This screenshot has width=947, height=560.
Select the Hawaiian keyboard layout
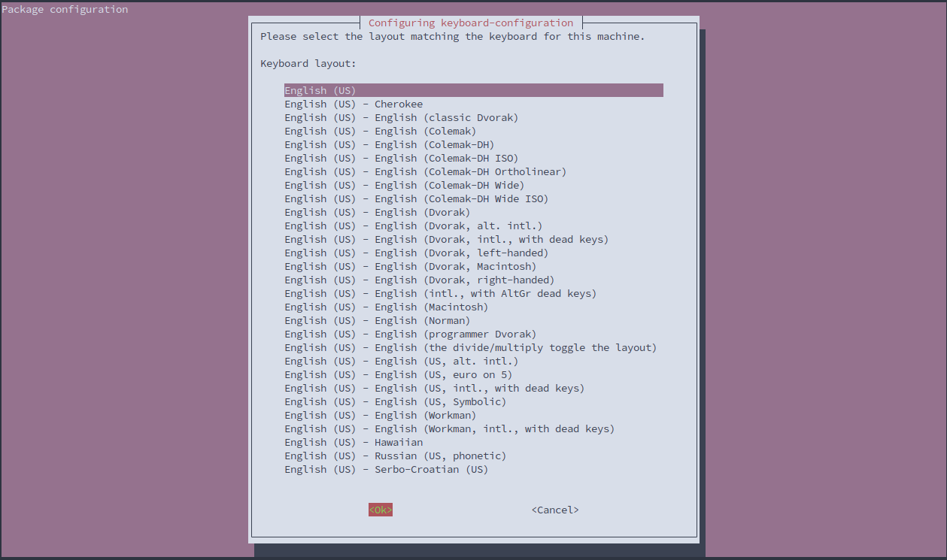pos(354,442)
